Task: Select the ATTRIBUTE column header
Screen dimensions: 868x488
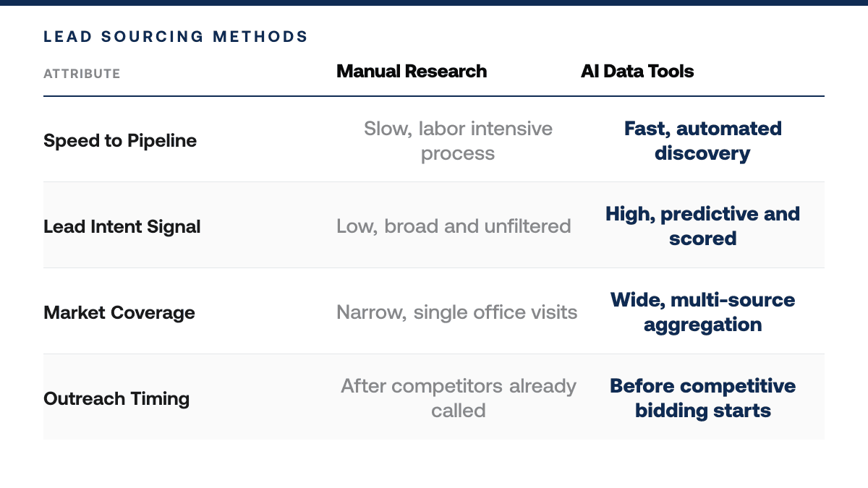Action: click(82, 74)
